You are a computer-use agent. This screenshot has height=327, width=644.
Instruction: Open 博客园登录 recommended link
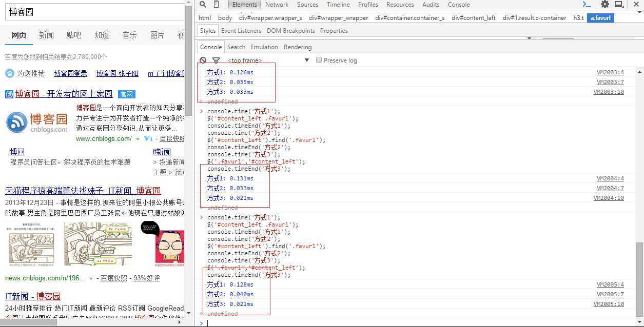(70, 73)
